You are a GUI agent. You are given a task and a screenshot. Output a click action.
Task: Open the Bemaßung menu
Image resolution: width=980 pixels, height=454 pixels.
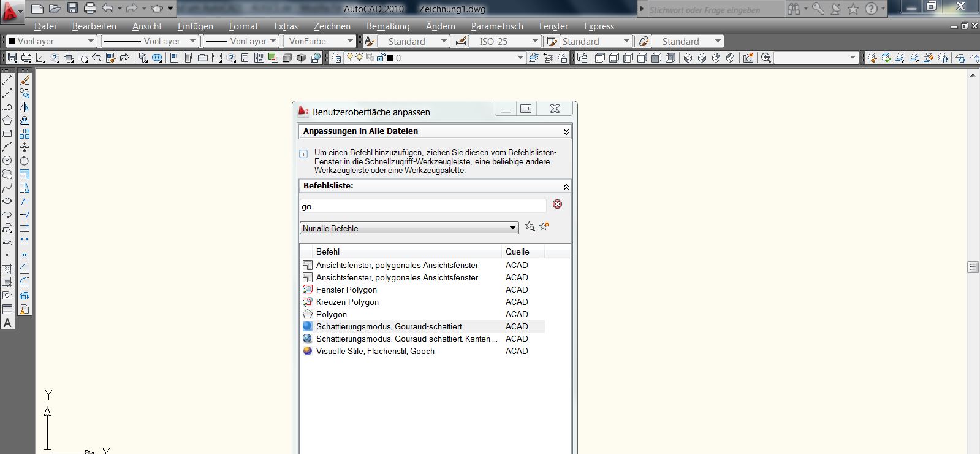(x=388, y=26)
